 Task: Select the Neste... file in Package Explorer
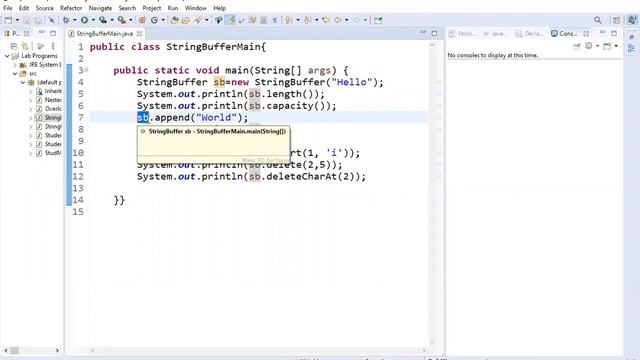49,100
